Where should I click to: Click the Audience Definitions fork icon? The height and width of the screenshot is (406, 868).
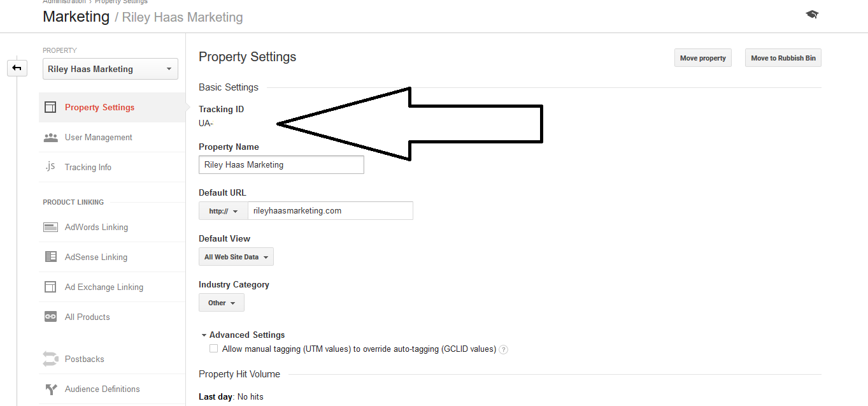[x=50, y=389]
